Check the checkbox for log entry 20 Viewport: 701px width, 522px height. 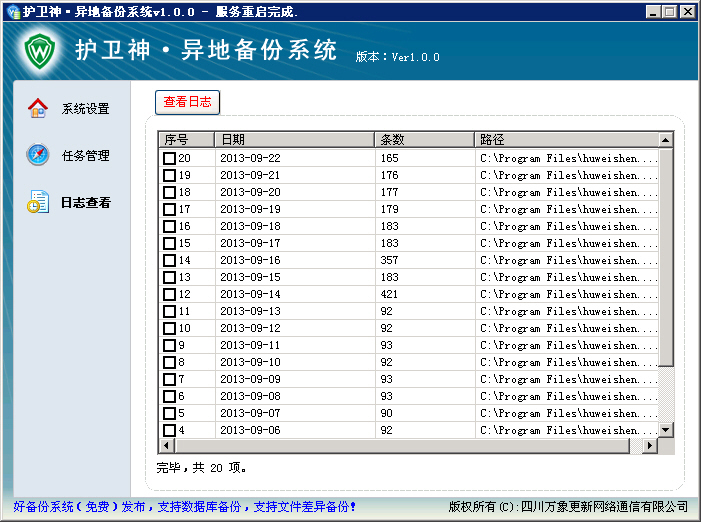click(169, 159)
